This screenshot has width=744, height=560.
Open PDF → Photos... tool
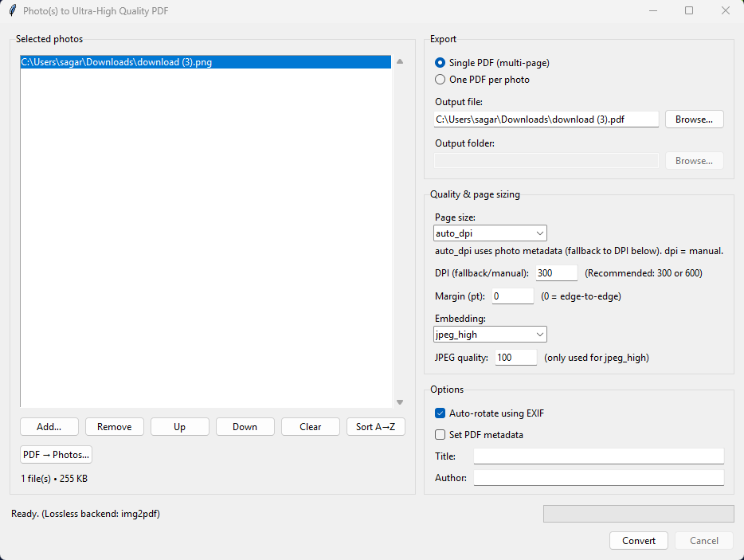tap(56, 455)
